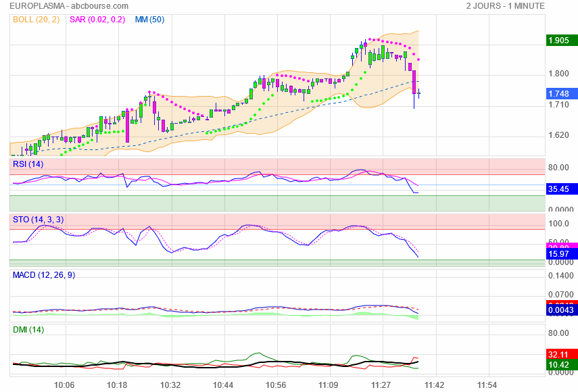Click the DMI (14) panel label
Viewport: 578px width, 392px height.
point(28,330)
